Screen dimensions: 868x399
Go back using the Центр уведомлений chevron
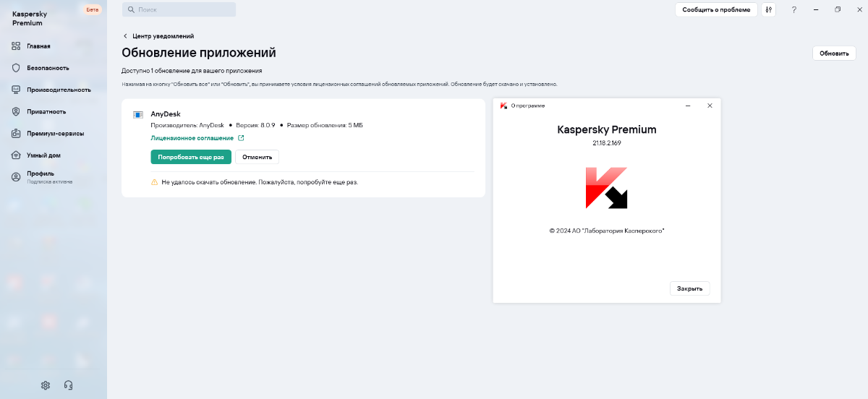[125, 36]
